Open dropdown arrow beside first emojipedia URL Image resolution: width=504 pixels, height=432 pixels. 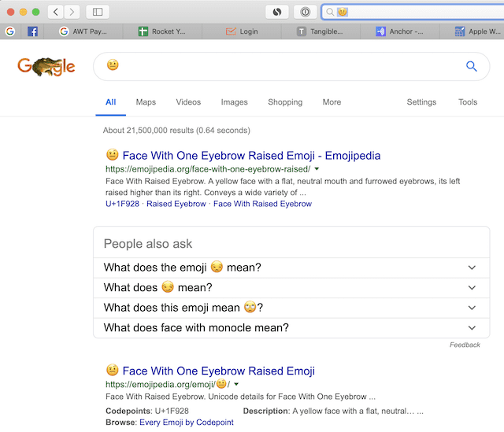pyautogui.click(x=317, y=169)
